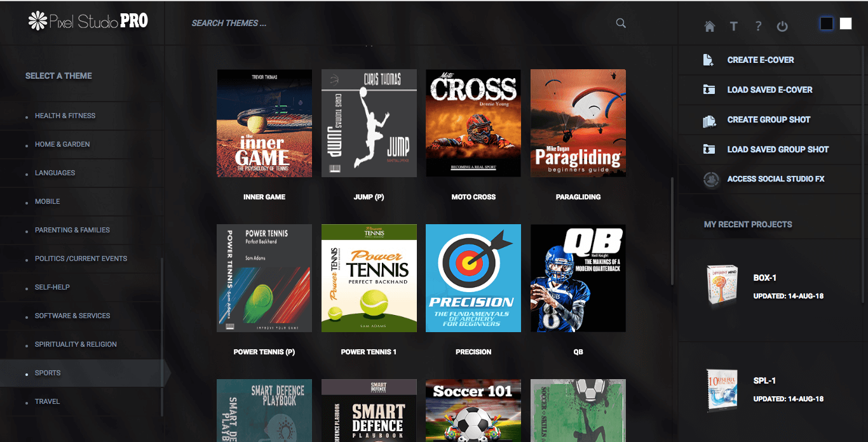Go to home via house icon
The width and height of the screenshot is (868, 442).
tap(710, 26)
